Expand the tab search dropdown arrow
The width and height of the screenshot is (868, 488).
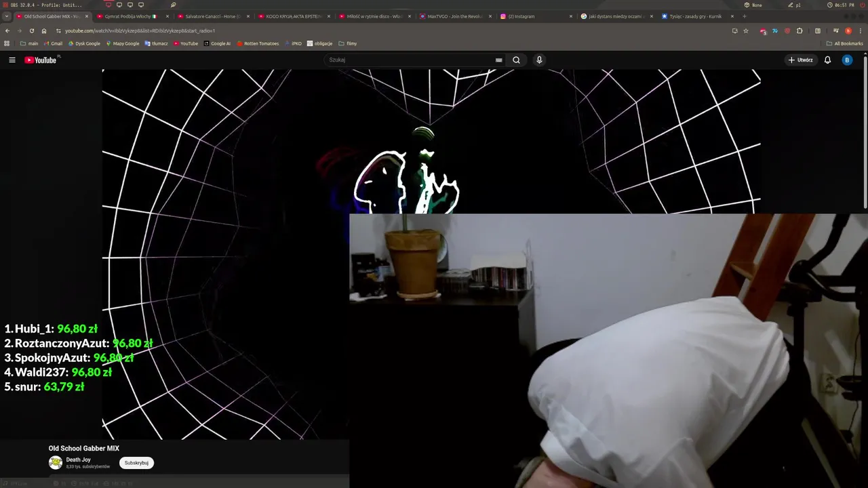[x=7, y=16]
